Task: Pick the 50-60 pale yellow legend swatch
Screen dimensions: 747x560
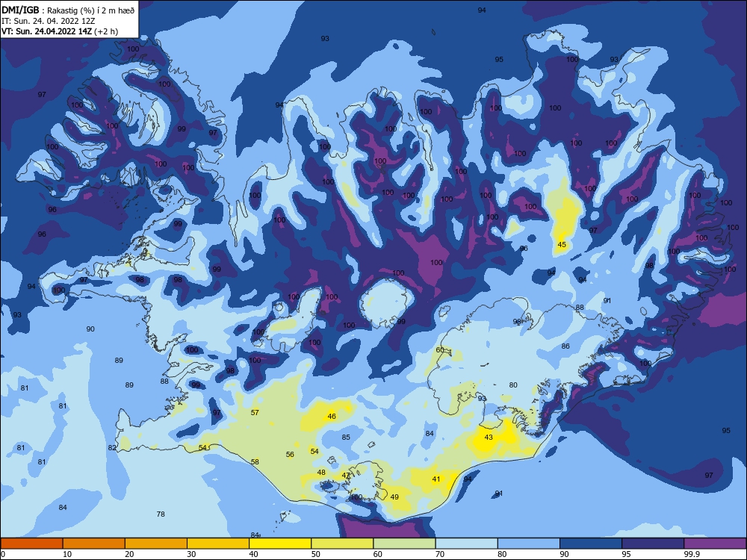Action: click(x=343, y=544)
